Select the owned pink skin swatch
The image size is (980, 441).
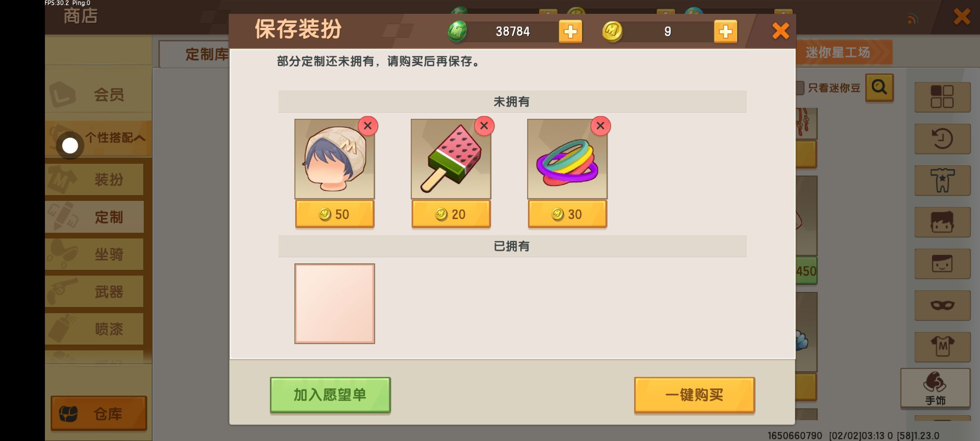click(x=334, y=303)
